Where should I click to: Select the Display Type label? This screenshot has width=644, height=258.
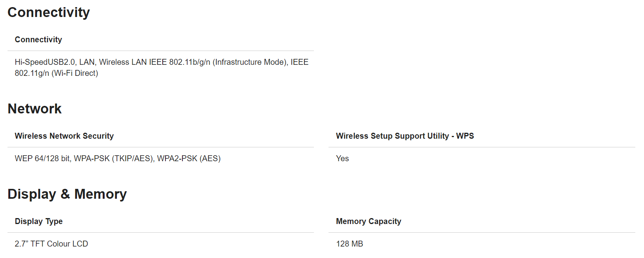tap(39, 221)
